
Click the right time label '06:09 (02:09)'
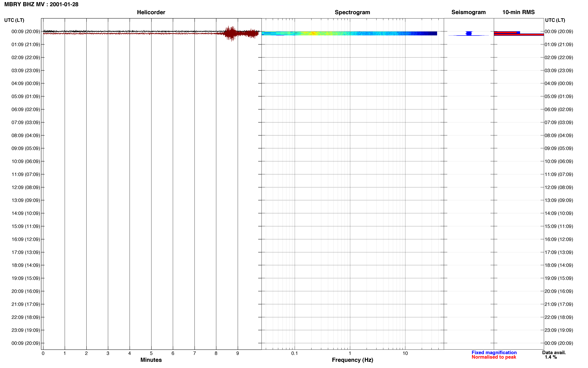point(559,109)
